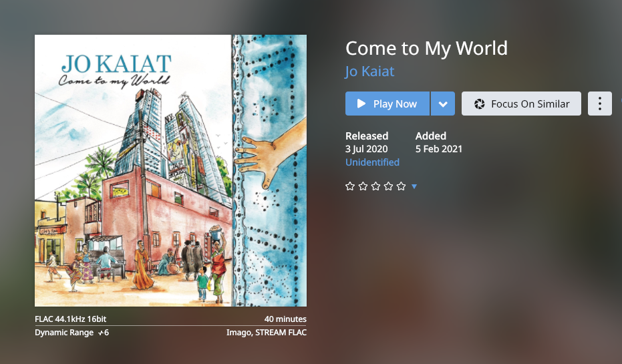Open the three-dot more options menu

[x=599, y=104]
